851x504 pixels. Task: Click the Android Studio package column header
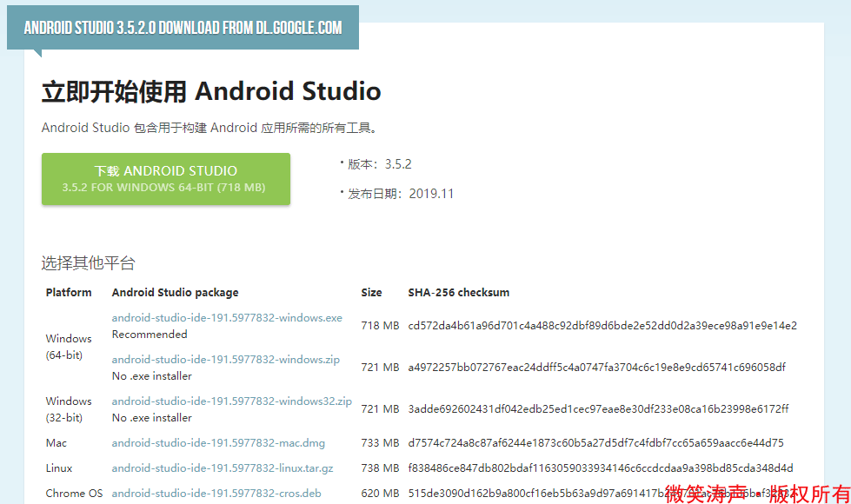click(x=176, y=293)
